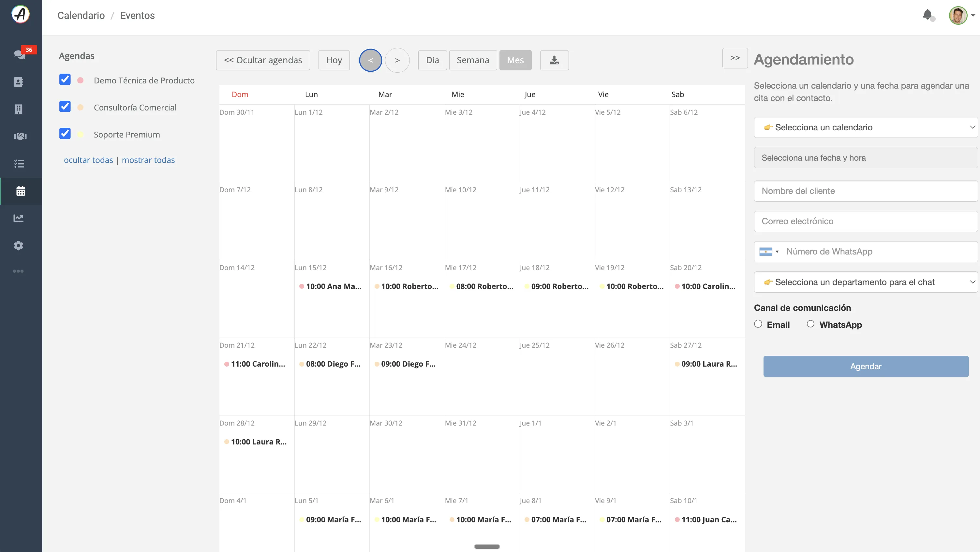Open the 09:00 María F... event on Lun 5/1
The image size is (980, 552).
[330, 520]
